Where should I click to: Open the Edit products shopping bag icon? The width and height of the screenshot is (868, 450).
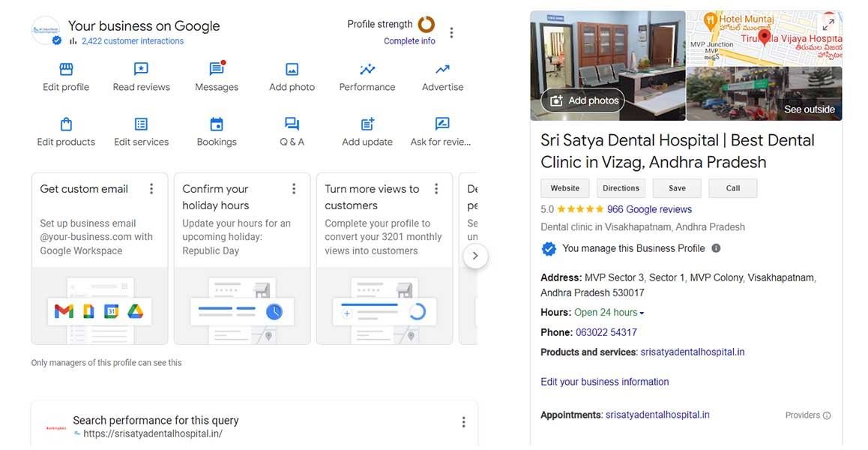pos(66,124)
